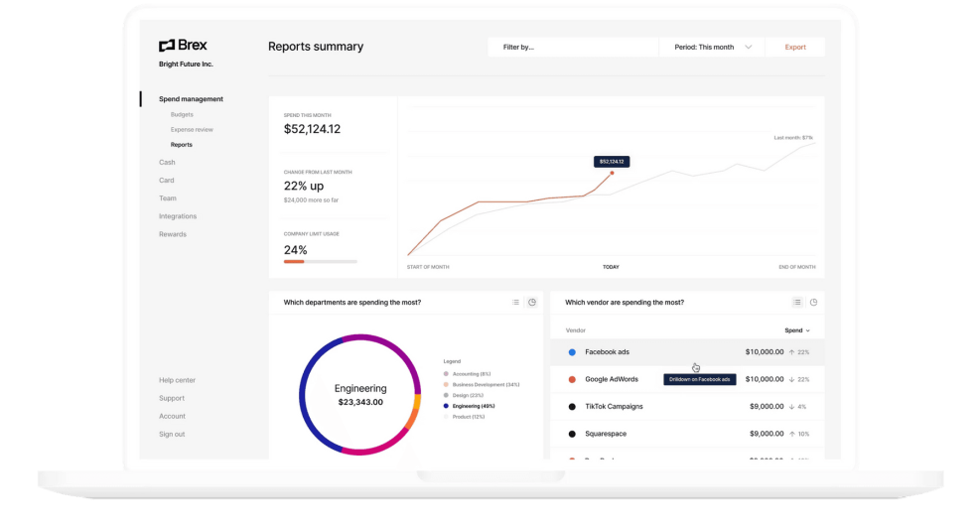This screenshot has height=523, width=980.
Task: Click the blue Facebook ads vendor dot
Action: pos(572,352)
